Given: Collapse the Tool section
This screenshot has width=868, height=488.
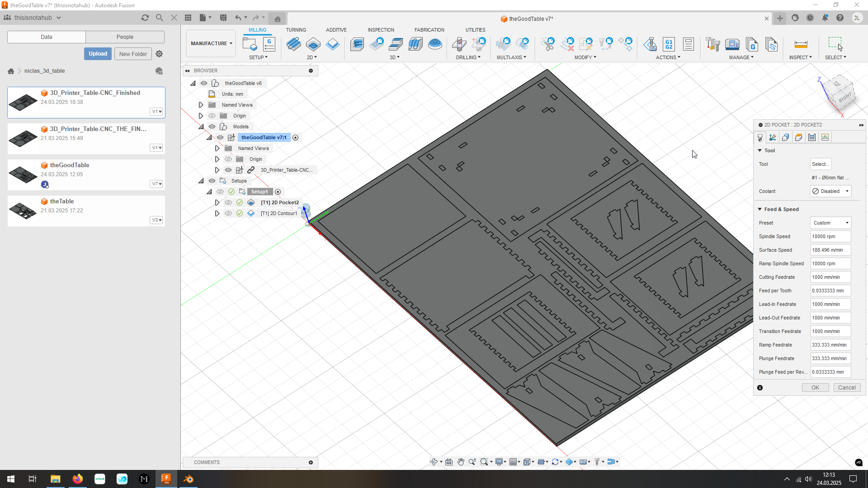Looking at the screenshot, I should pos(760,150).
